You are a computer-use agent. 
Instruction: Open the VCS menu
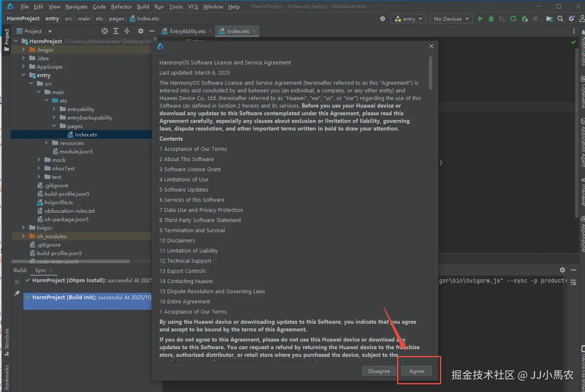193,6
